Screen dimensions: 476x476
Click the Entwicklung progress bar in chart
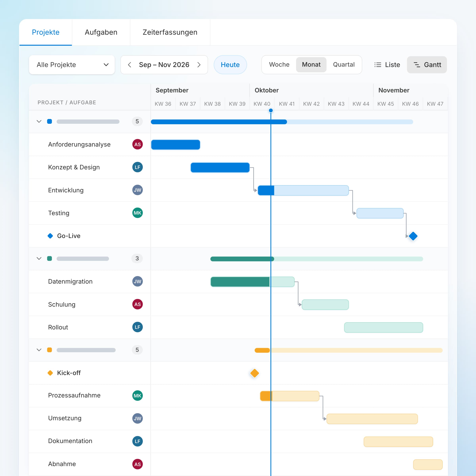pyautogui.click(x=303, y=190)
